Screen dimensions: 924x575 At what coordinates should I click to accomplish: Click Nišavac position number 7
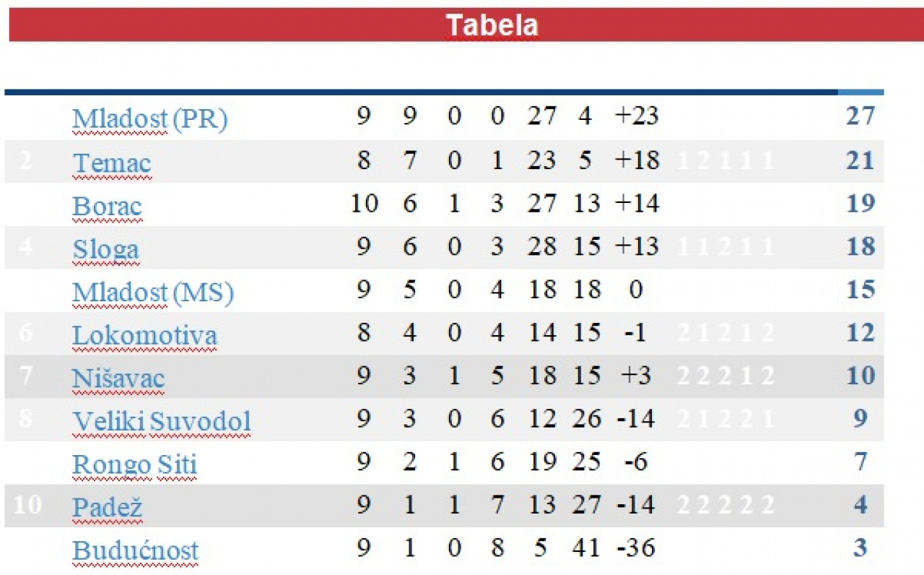pyautogui.click(x=25, y=376)
